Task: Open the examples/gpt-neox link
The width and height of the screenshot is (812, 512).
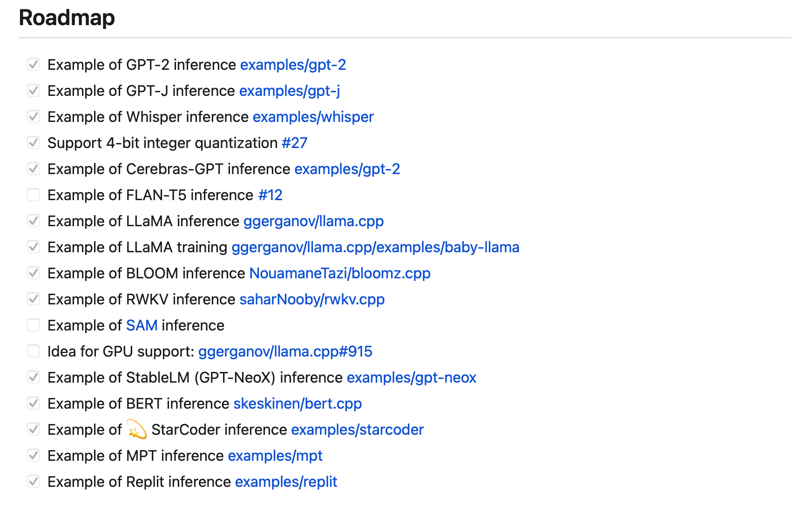Action: 411,377
